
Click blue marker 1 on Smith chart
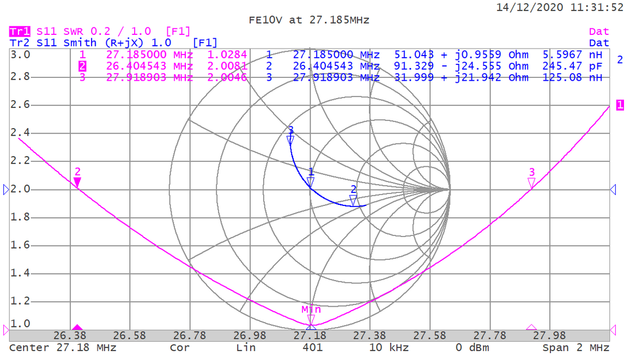(311, 183)
